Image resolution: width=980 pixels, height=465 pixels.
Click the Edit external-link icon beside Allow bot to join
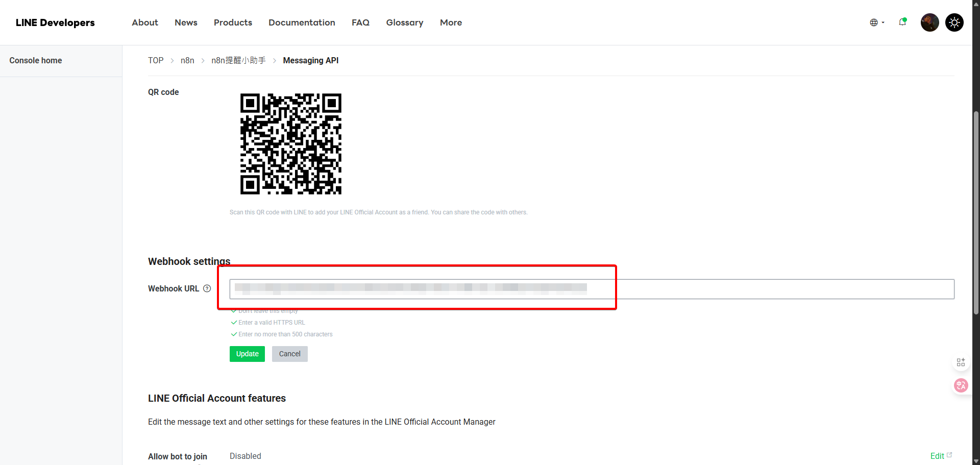(x=949, y=454)
